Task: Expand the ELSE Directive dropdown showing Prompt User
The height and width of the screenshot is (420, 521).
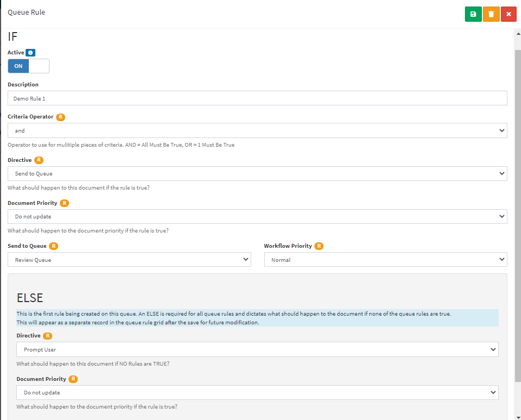Action: (x=257, y=349)
